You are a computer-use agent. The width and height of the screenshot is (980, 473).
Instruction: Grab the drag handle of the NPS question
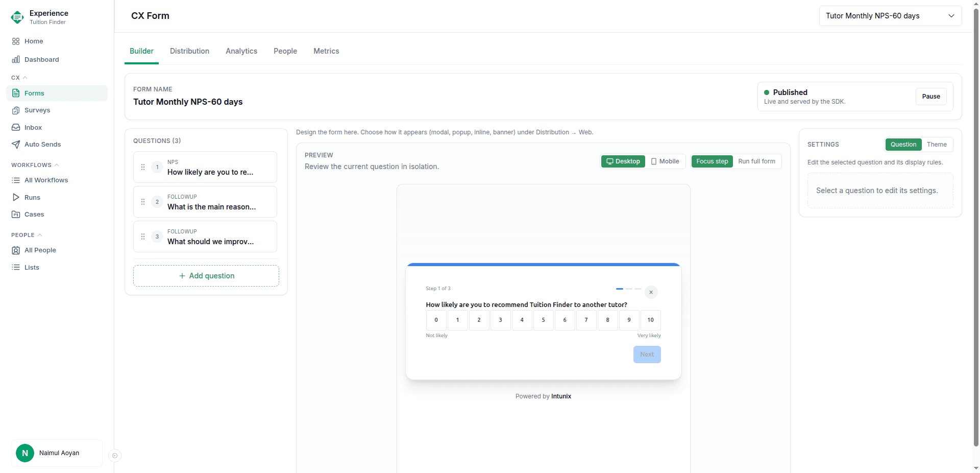(143, 167)
